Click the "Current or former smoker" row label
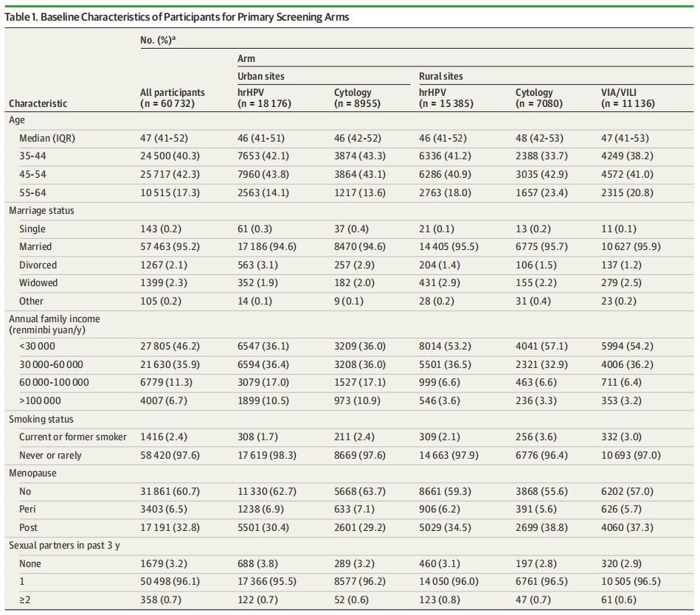Image resolution: width=700 pixels, height=615 pixels. pyautogui.click(x=73, y=437)
